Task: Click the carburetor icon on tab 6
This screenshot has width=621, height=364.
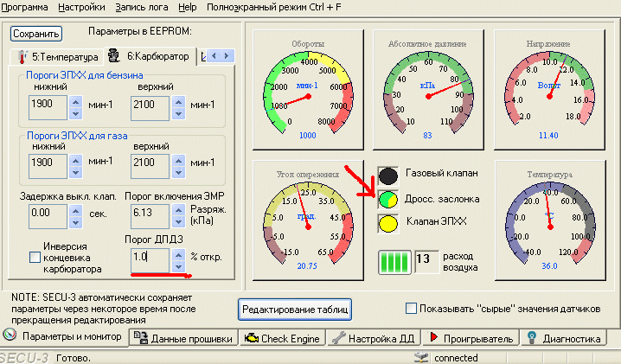Action: click(112, 56)
